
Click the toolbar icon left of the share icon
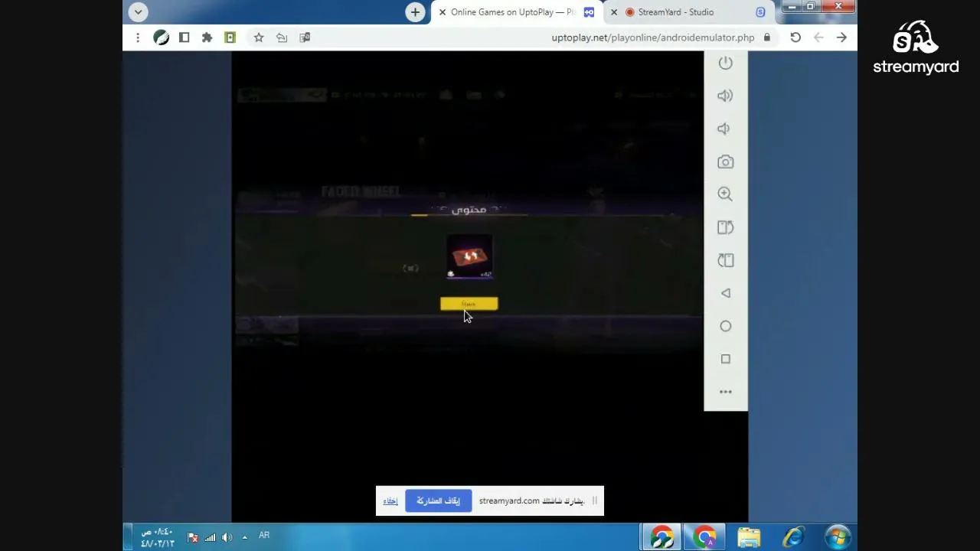[305, 37]
